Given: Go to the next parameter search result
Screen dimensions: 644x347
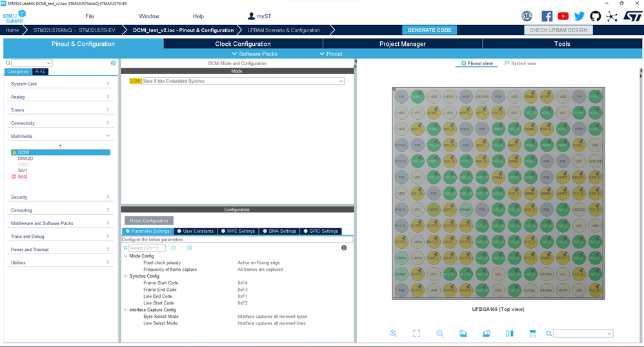Looking at the screenshot, I should [189, 248].
